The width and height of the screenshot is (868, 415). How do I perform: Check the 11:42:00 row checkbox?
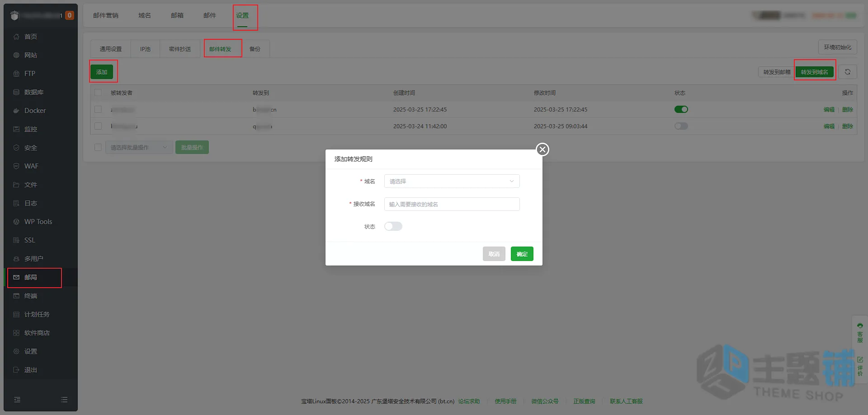[98, 126]
